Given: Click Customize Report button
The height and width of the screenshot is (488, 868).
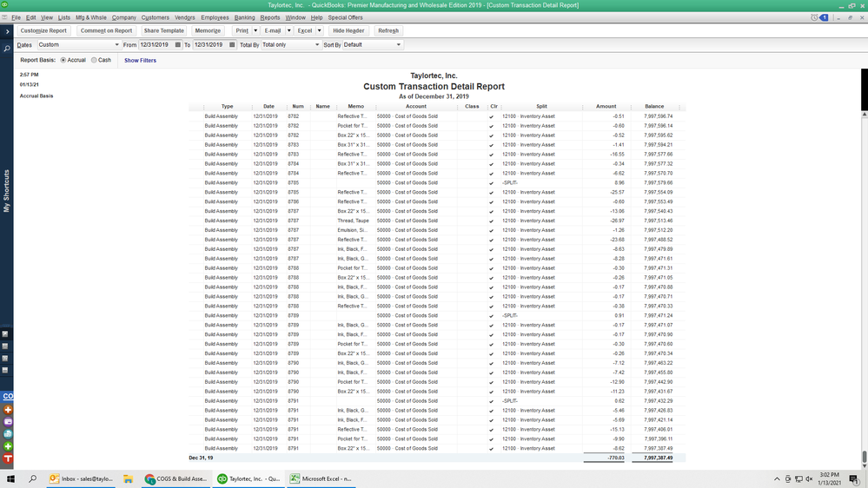Looking at the screenshot, I should (x=43, y=31).
